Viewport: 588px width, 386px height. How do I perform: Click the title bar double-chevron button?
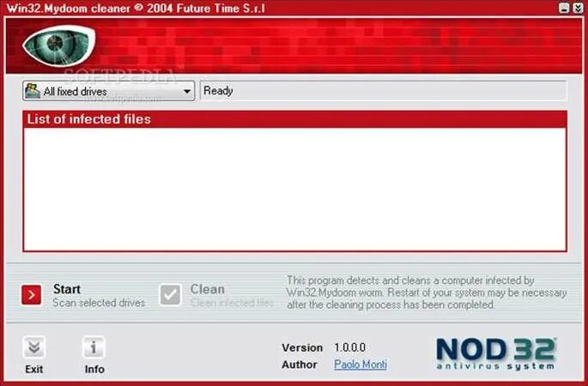click(x=578, y=8)
